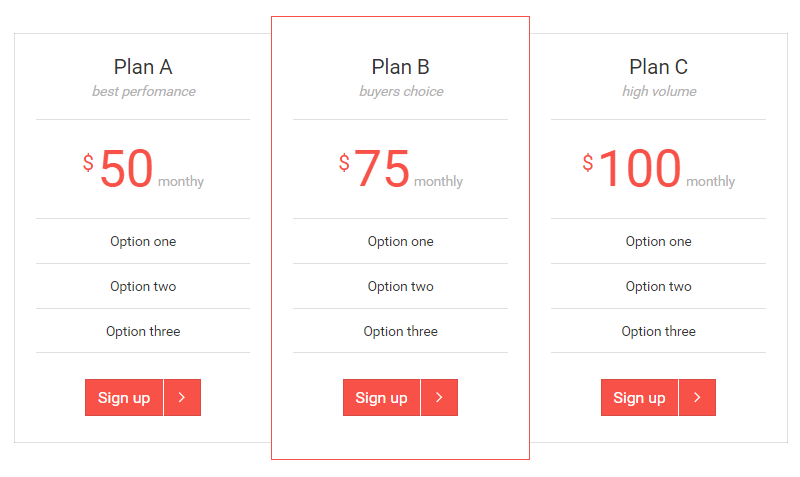Click the arrow icon beside Plan C Sign up
The height and width of the screenshot is (477, 800).
[697, 397]
